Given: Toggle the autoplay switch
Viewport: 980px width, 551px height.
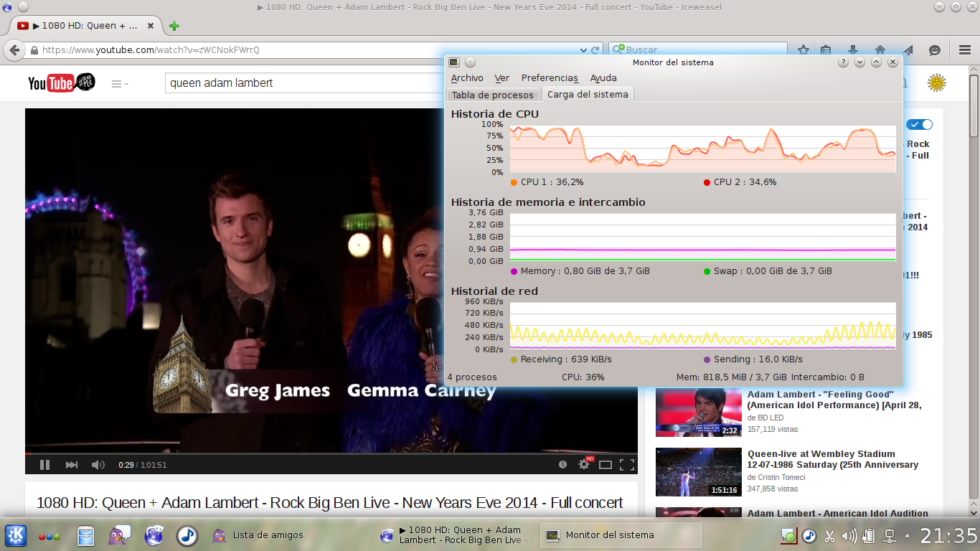Looking at the screenshot, I should click(x=920, y=124).
